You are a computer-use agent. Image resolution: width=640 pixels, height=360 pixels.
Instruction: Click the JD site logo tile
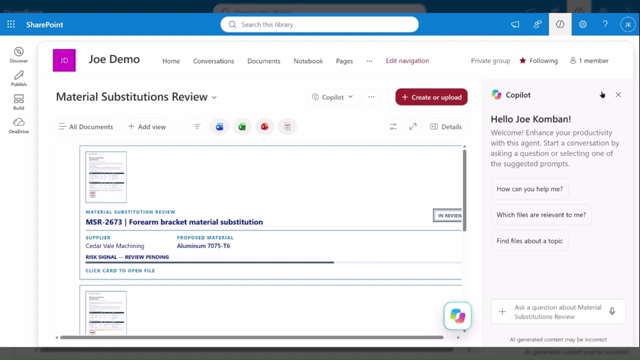64,60
